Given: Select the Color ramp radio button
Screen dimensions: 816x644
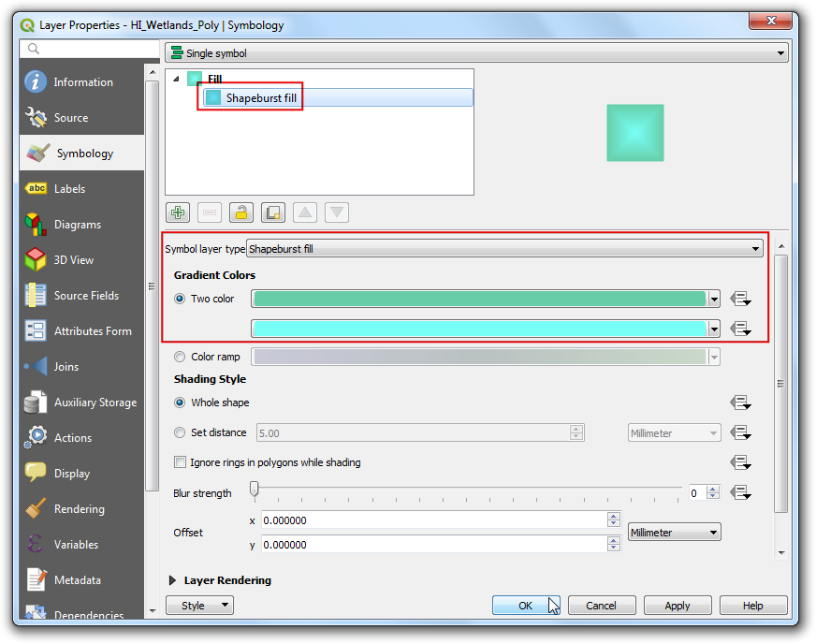Looking at the screenshot, I should tap(180, 357).
